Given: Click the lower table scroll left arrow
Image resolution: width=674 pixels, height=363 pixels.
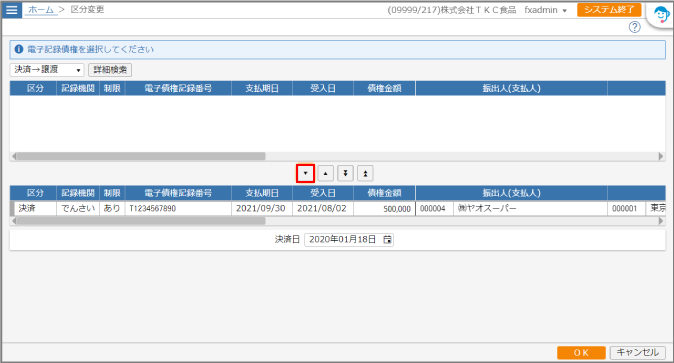Looking at the screenshot, I should pos(14,221).
